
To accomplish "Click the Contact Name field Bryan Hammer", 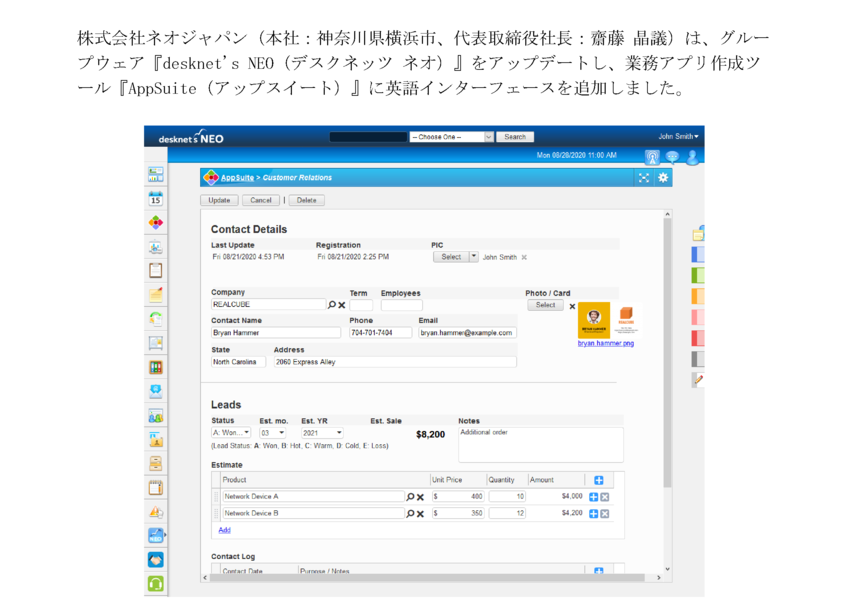I will (276, 333).
